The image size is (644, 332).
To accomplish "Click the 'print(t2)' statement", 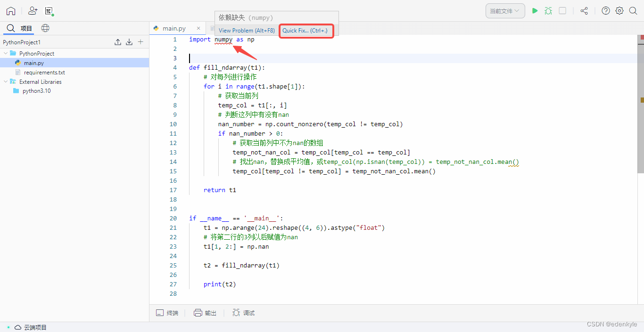I will [220, 284].
